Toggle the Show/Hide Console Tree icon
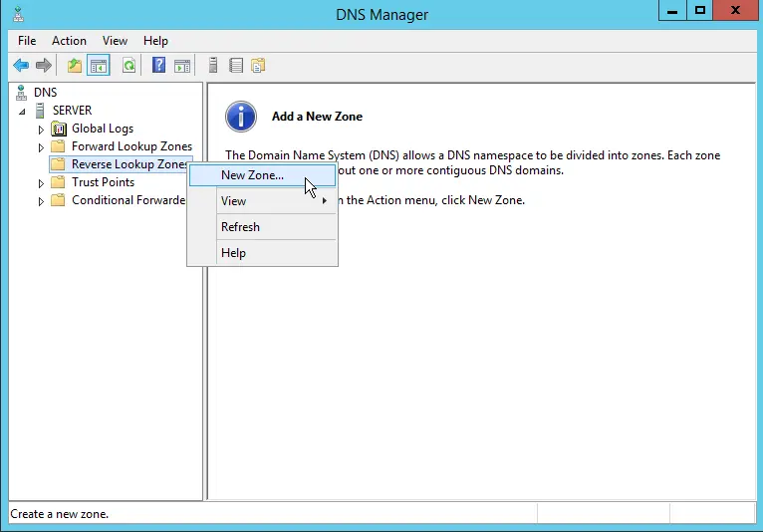Viewport: 763px width, 532px height. click(x=99, y=66)
